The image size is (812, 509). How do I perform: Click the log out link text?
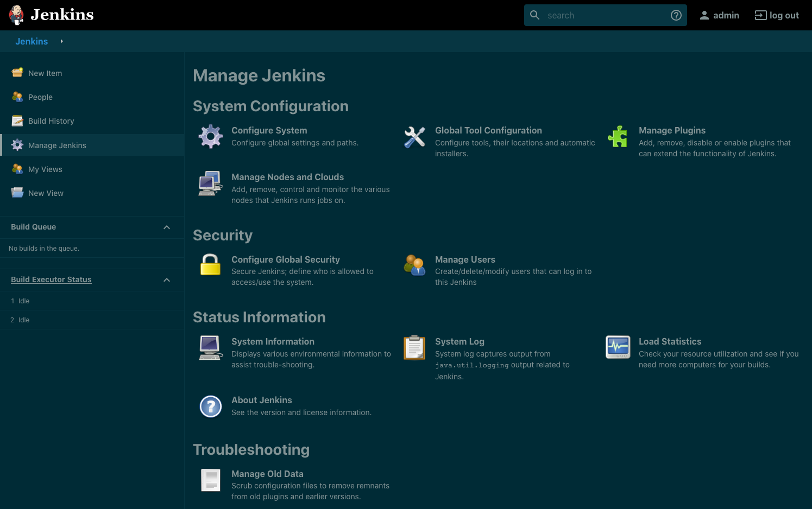tap(784, 15)
